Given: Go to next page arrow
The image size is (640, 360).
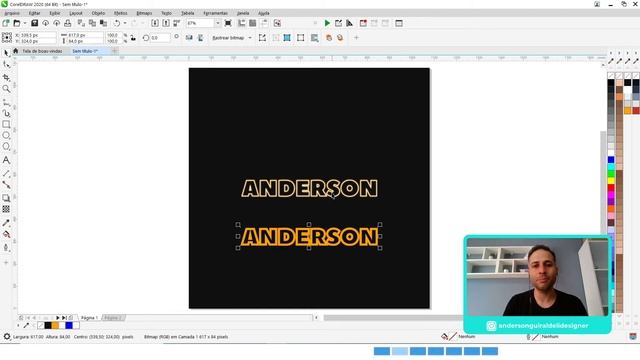Looking at the screenshot, I should click(x=58, y=318).
